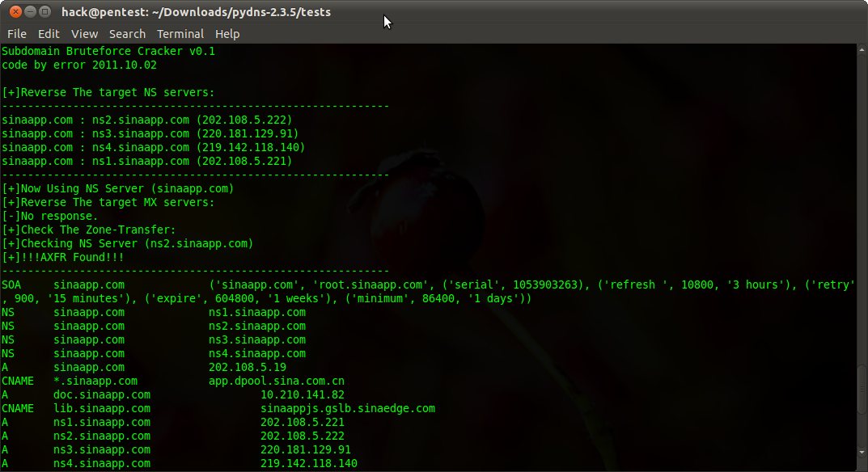Image resolution: width=868 pixels, height=472 pixels.
Task: Open the Help menu
Action: point(227,34)
